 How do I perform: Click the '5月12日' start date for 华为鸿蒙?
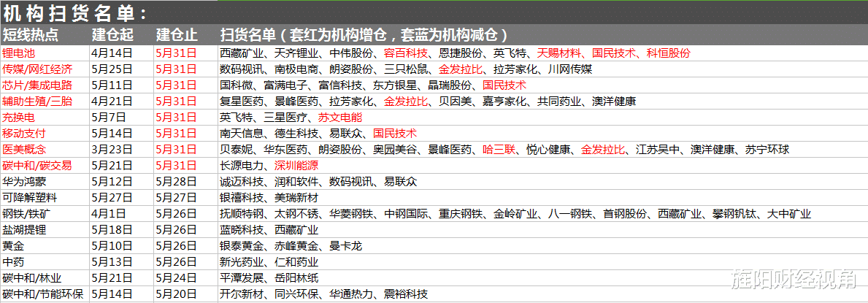pos(112,183)
